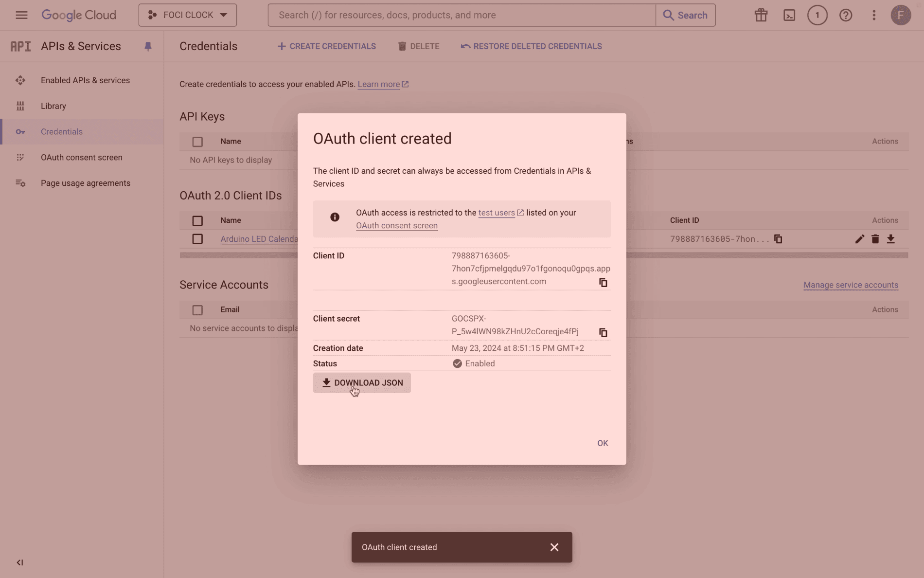Screen dimensions: 924x578
Task: Open the main navigation hamburger menu
Action: coord(21,15)
